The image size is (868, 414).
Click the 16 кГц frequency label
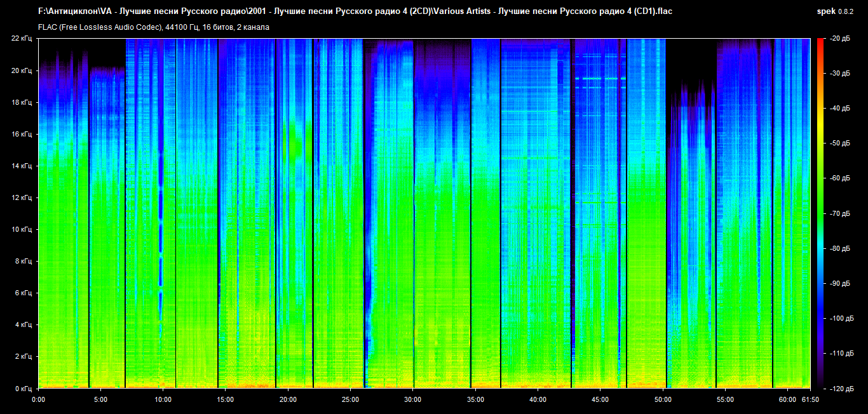pos(22,134)
